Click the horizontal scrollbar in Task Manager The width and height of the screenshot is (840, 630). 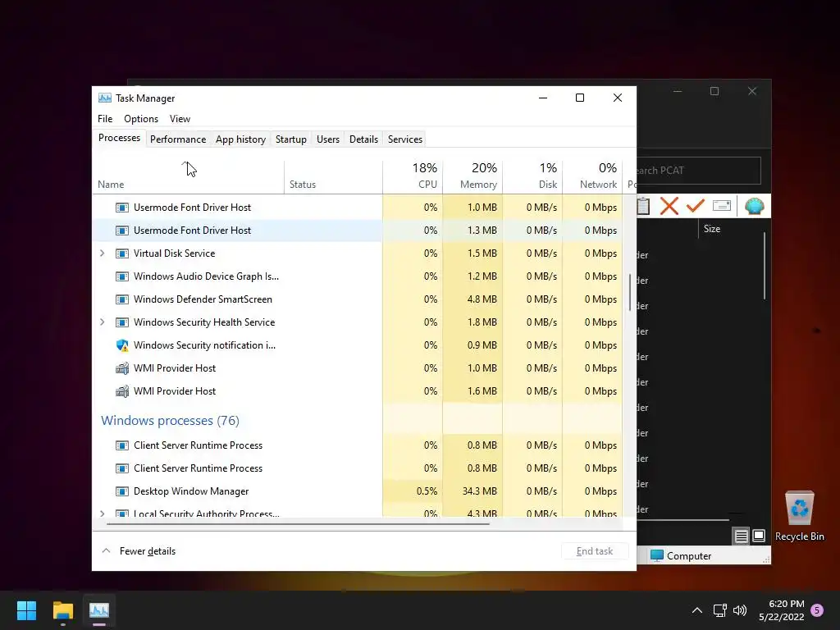pos(298,523)
